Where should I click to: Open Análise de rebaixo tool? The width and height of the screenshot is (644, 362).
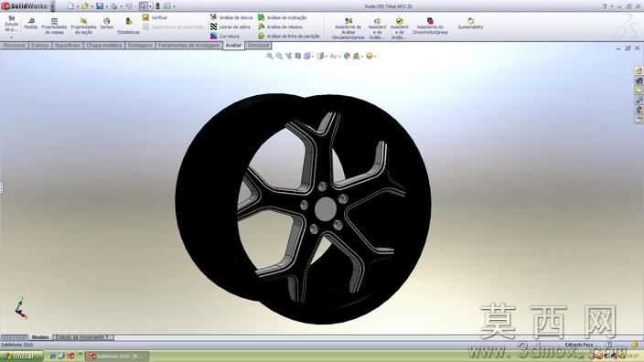[x=281, y=27]
